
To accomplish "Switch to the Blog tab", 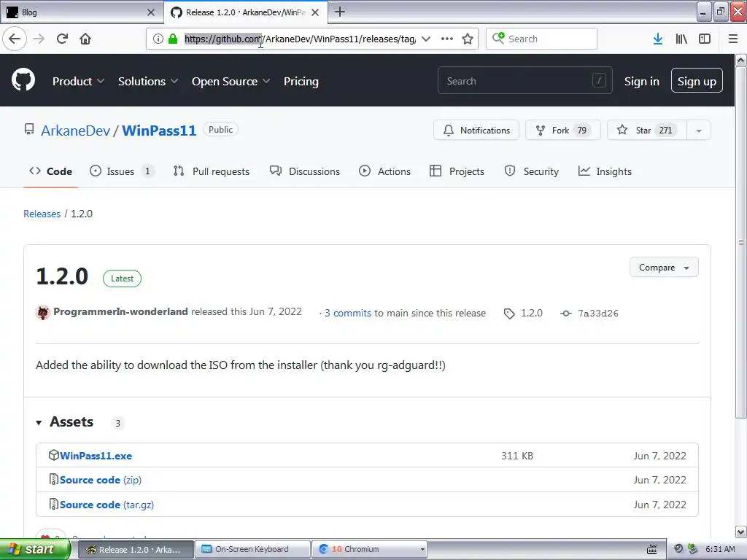I will coord(82,12).
